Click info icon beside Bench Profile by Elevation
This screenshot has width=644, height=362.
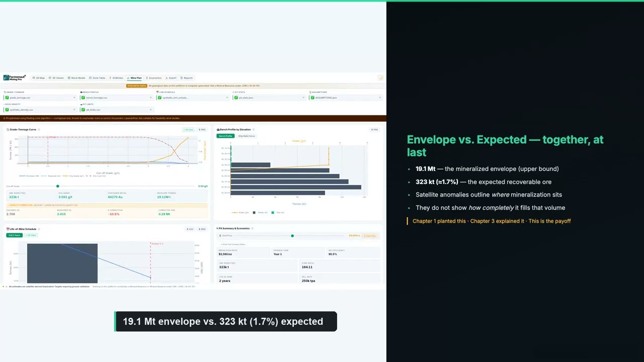(x=254, y=130)
